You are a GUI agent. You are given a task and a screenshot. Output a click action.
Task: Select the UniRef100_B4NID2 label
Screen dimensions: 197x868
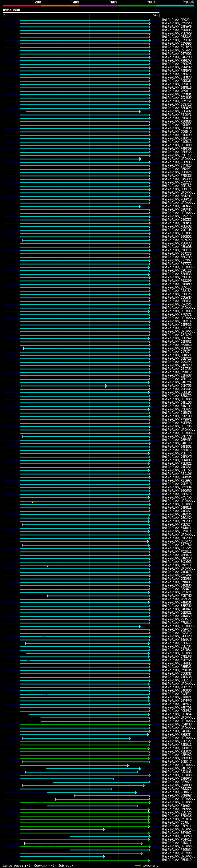177,406
